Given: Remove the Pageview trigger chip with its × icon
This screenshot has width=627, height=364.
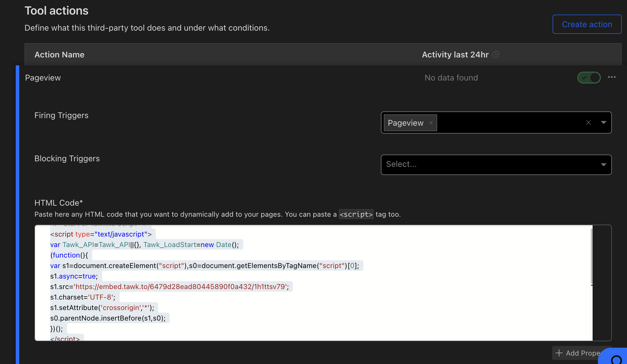Looking at the screenshot, I should [431, 123].
